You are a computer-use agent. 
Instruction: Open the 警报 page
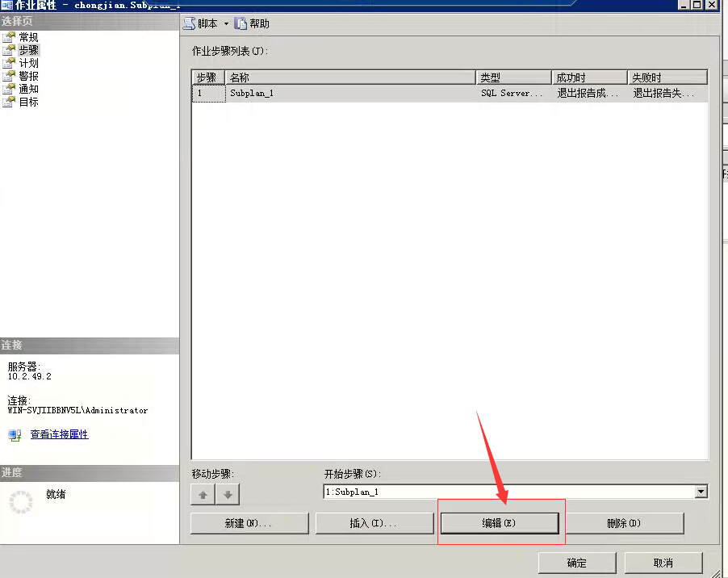coord(28,76)
